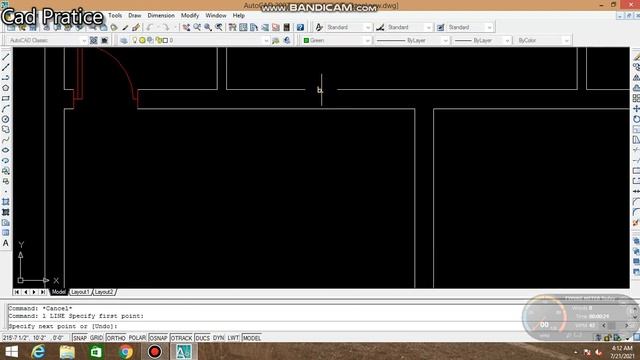640x360 pixels.
Task: Open Internet Explorer from taskbar
Action: [x=38, y=352]
